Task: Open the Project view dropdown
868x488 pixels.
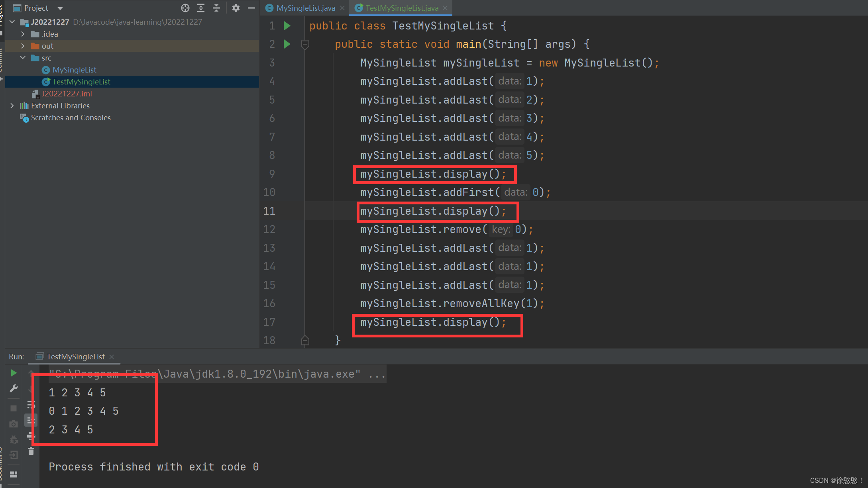Action: coord(60,8)
